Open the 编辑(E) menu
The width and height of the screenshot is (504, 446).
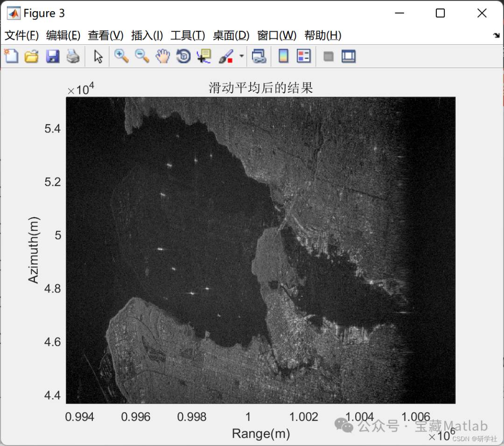click(63, 35)
